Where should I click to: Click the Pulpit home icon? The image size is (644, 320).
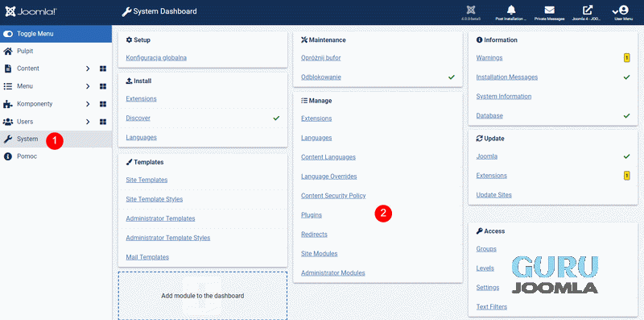click(x=7, y=51)
